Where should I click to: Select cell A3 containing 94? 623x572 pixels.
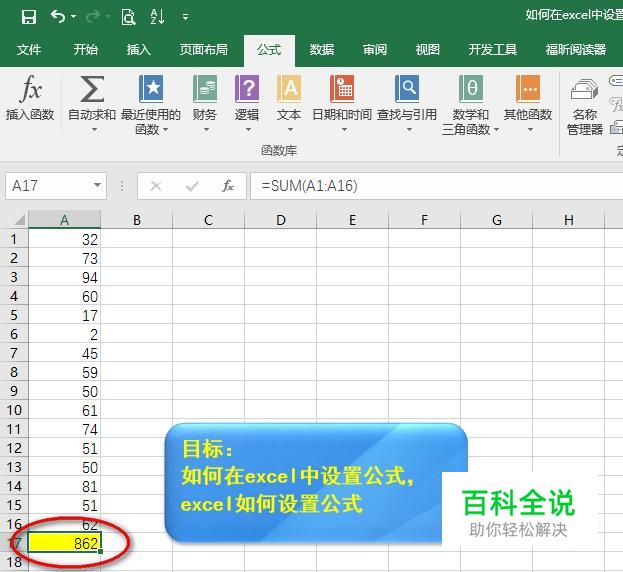tap(65, 277)
